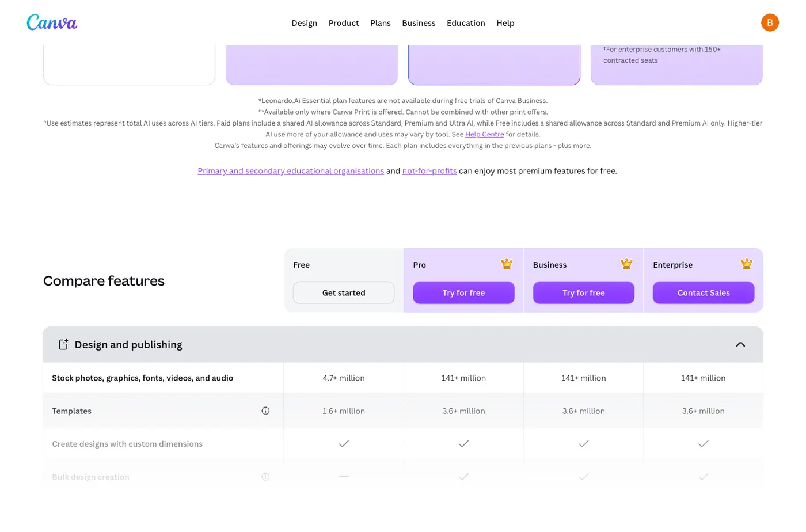The height and width of the screenshot is (532, 806).
Task: Click Stock photos, graphics, fonts row label
Action: (143, 378)
